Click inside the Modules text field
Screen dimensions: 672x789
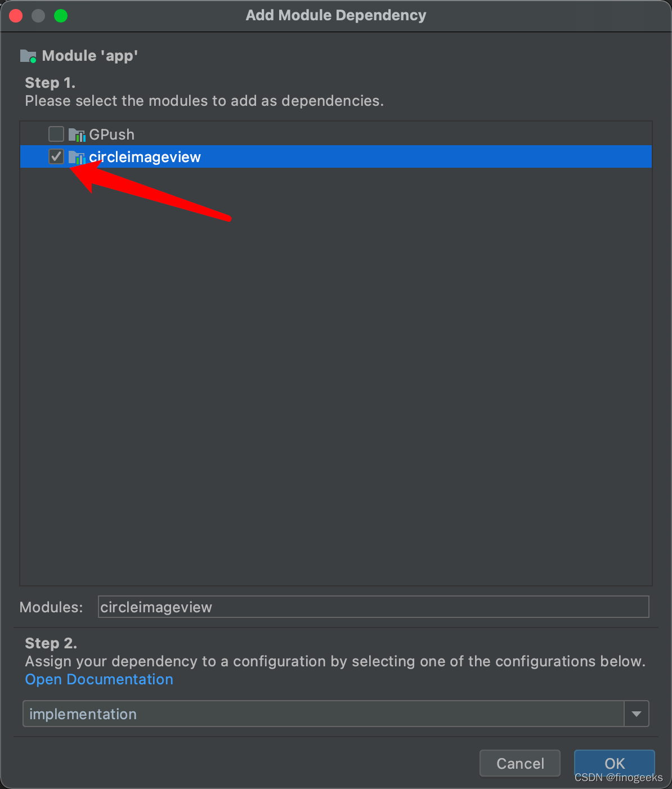[x=373, y=607]
